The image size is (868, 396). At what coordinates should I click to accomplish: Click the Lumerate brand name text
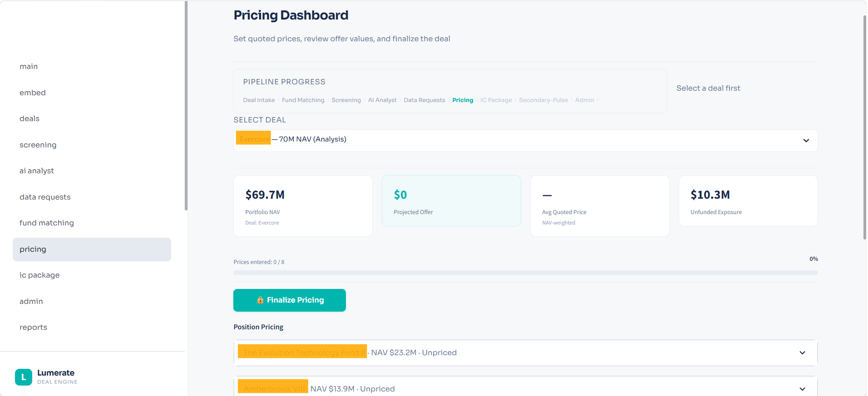tap(56, 373)
